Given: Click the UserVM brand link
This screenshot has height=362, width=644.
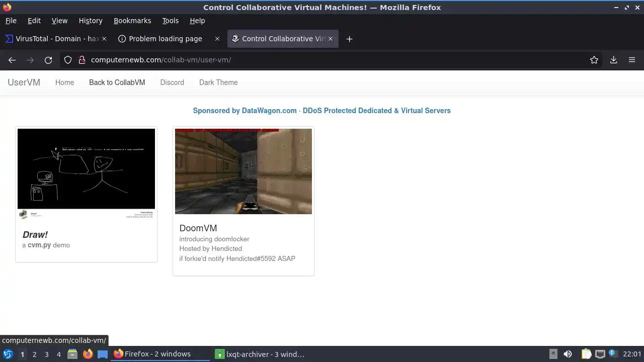Looking at the screenshot, I should 24,82.
